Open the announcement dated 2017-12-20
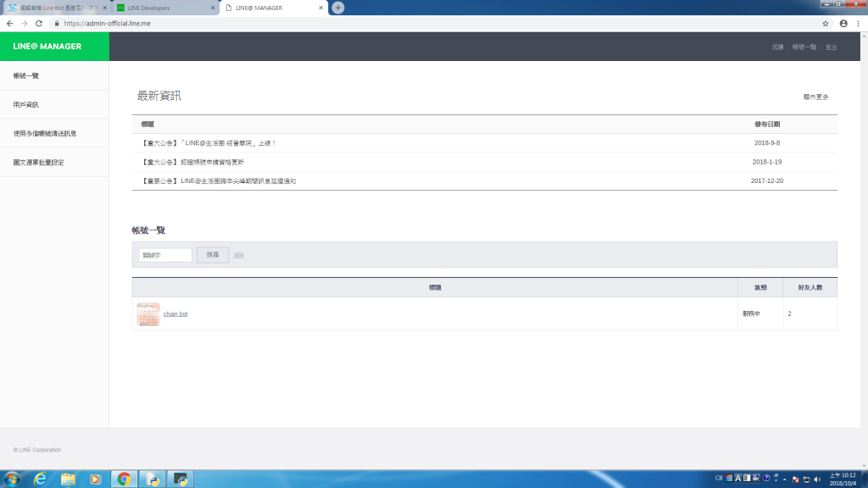The height and width of the screenshot is (488, 868). [x=219, y=181]
